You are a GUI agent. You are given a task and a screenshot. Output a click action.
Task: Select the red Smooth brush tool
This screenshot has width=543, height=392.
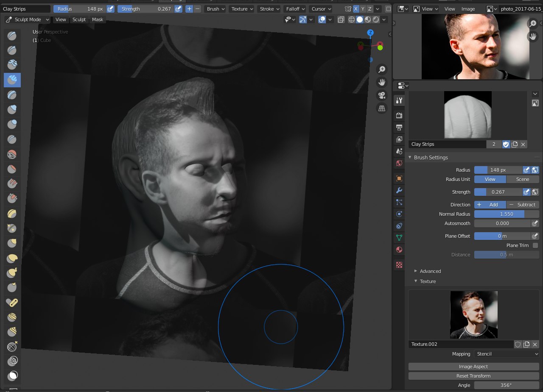(x=12, y=154)
